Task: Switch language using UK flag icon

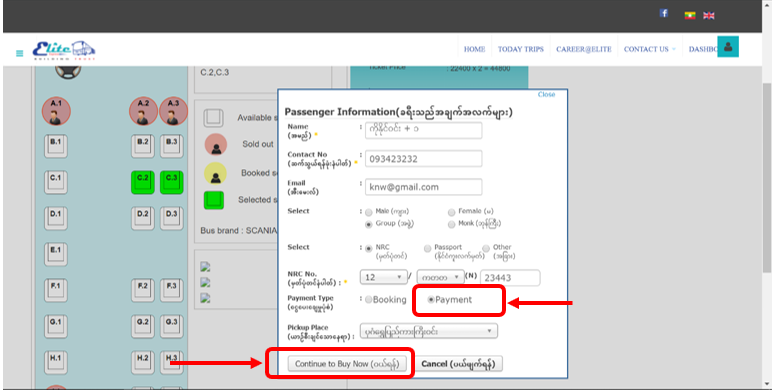Action: pyautogui.click(x=709, y=15)
